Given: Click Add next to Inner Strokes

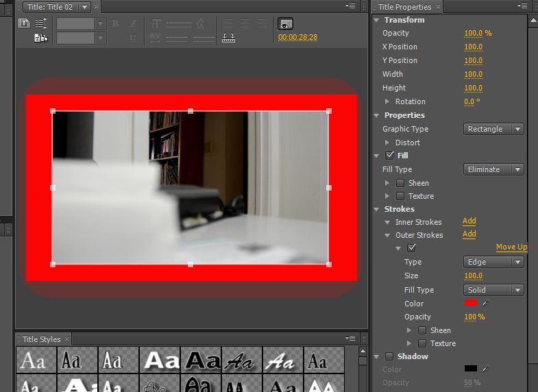Looking at the screenshot, I should point(469,221).
